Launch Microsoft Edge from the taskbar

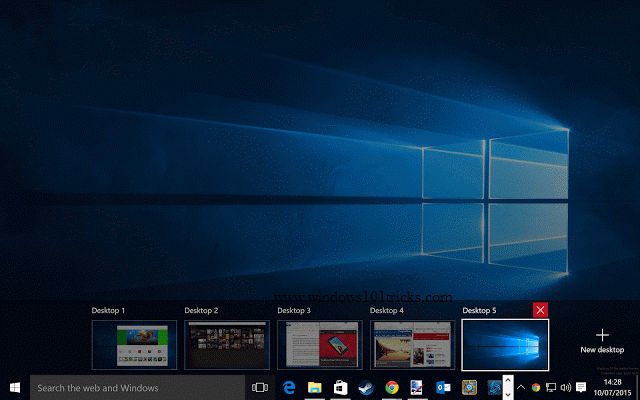click(288, 387)
